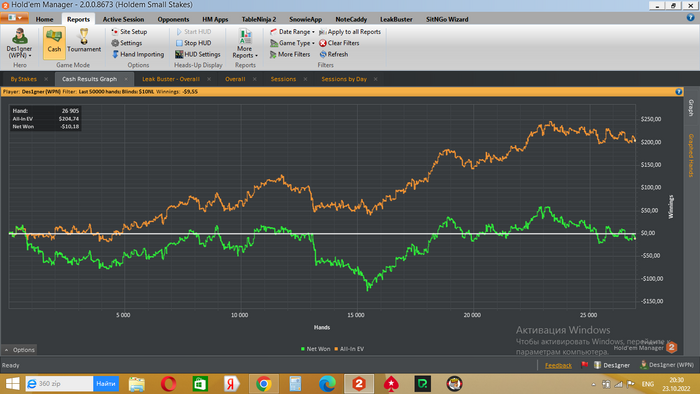
Task: Open the SnowieApp tab
Action: 305,19
